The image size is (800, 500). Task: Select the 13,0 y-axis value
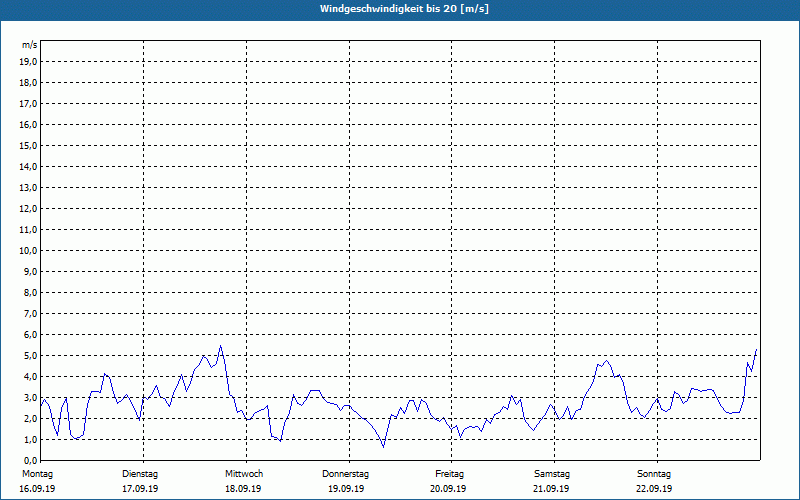[x=28, y=188]
